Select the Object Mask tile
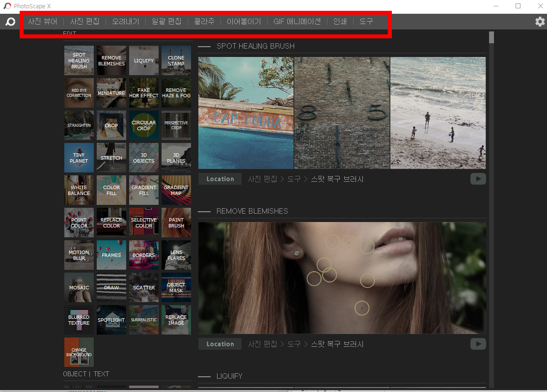The height and width of the screenshot is (392, 547). pyautogui.click(x=176, y=288)
